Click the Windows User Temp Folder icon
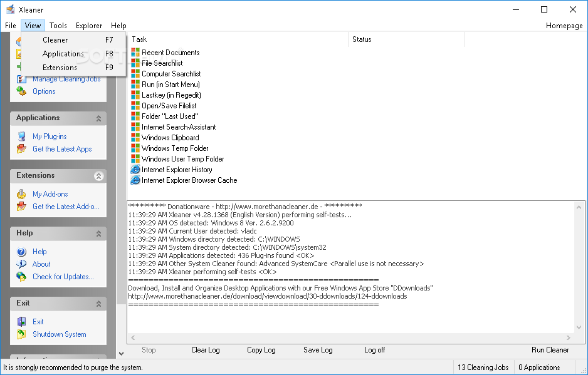This screenshot has width=588, height=375. coord(135,159)
